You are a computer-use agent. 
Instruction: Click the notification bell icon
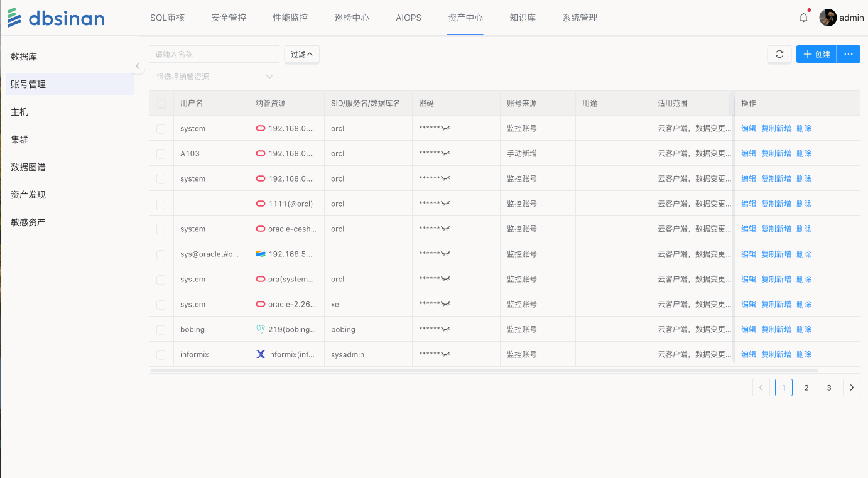coord(803,18)
